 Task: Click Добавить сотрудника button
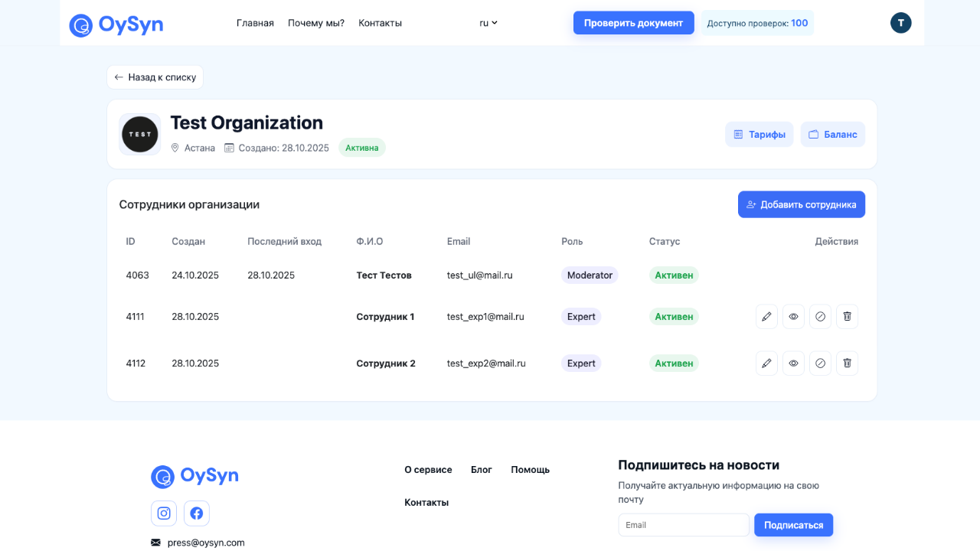point(801,204)
